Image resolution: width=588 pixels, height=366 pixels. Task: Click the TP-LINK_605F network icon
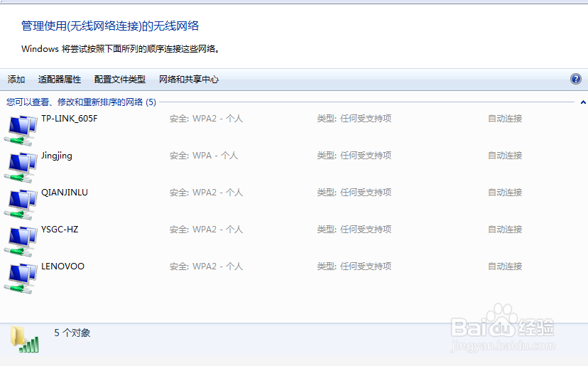[21, 130]
